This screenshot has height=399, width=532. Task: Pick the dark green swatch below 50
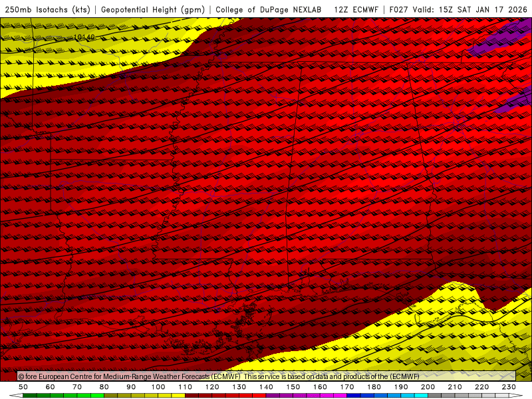click(x=29, y=396)
